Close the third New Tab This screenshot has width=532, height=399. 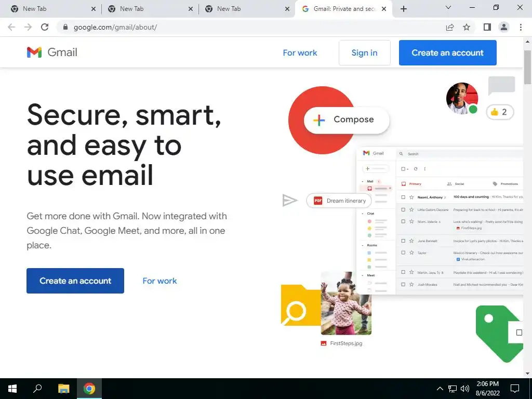click(287, 9)
